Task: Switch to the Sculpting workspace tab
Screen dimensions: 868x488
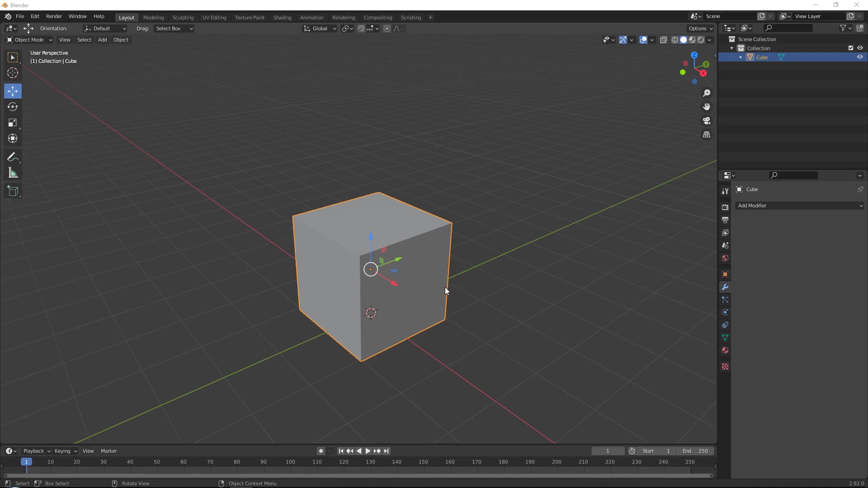Action: [x=183, y=18]
